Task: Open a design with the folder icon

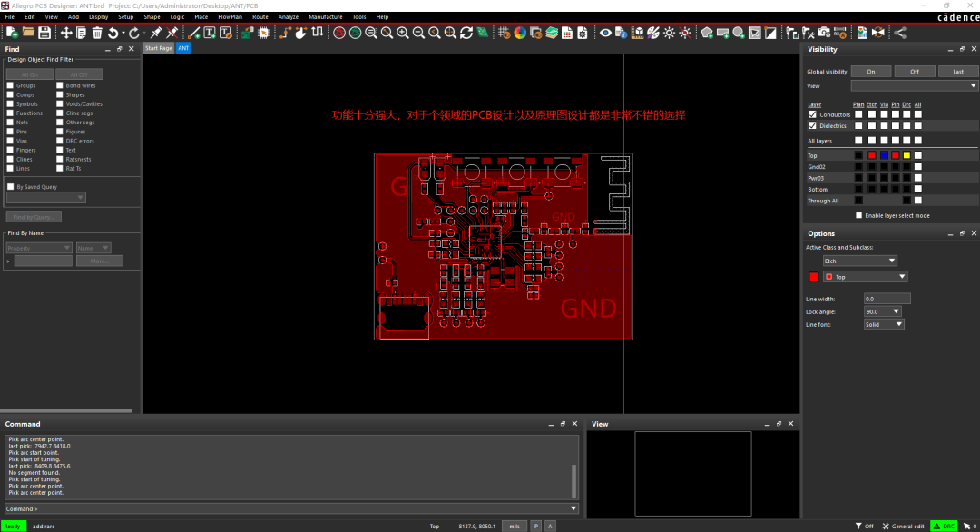Action: [x=28, y=33]
